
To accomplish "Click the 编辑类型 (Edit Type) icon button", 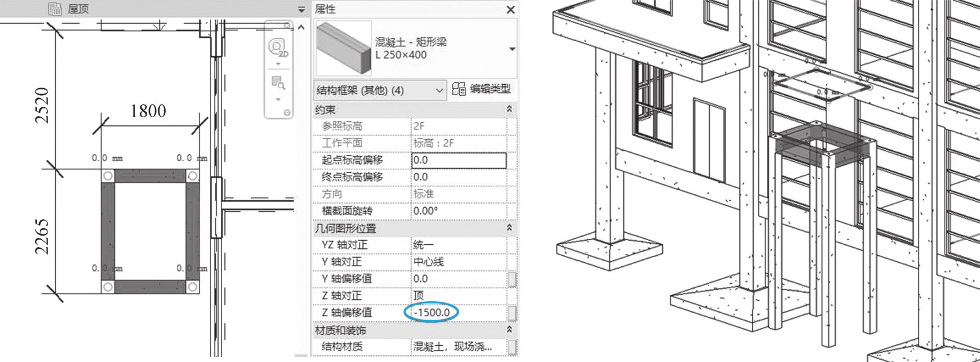I will 459,89.
